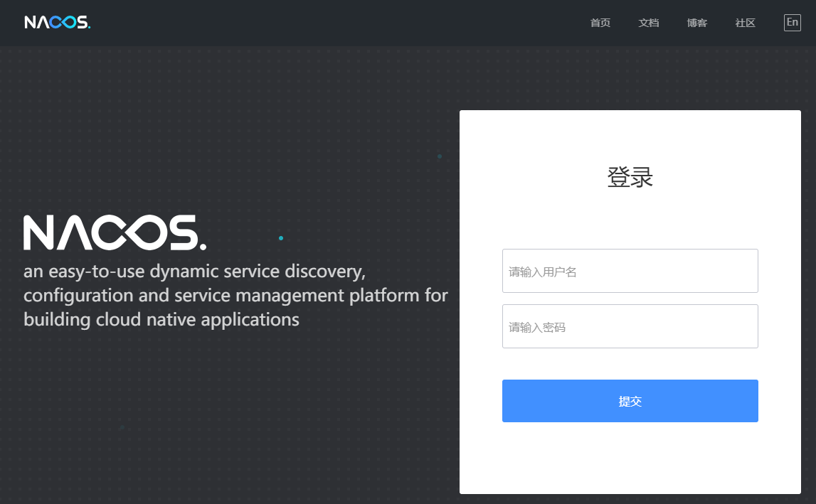816x504 pixels.
Task: Submit the login with the 提交 button
Action: (x=630, y=401)
